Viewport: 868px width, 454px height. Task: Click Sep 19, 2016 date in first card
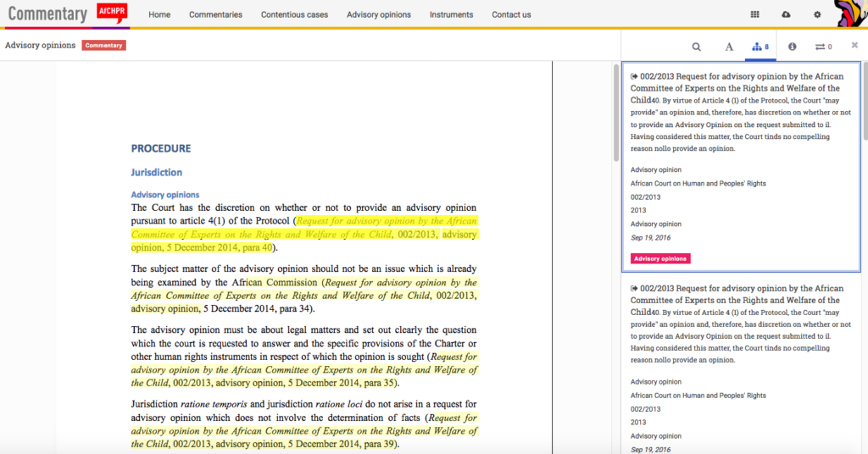[650, 238]
